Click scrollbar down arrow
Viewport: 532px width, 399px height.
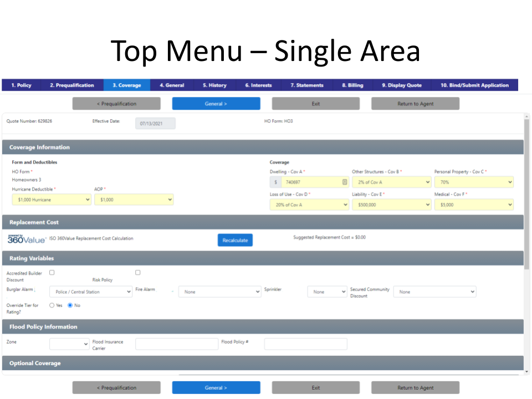[526, 371]
